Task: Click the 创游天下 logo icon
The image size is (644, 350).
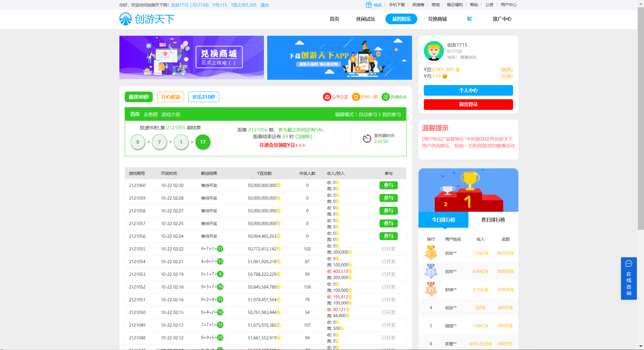Action: coord(125,19)
